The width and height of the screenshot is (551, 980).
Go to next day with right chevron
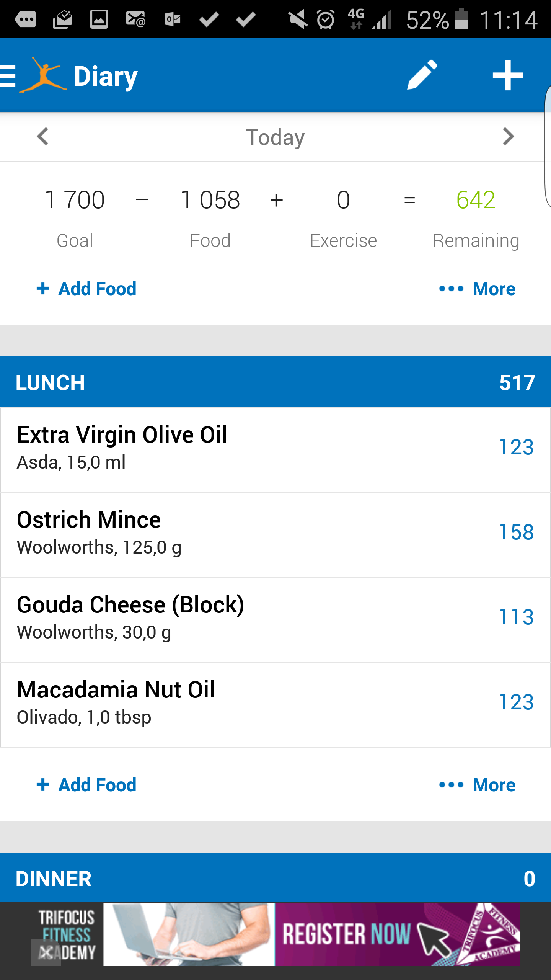click(508, 137)
